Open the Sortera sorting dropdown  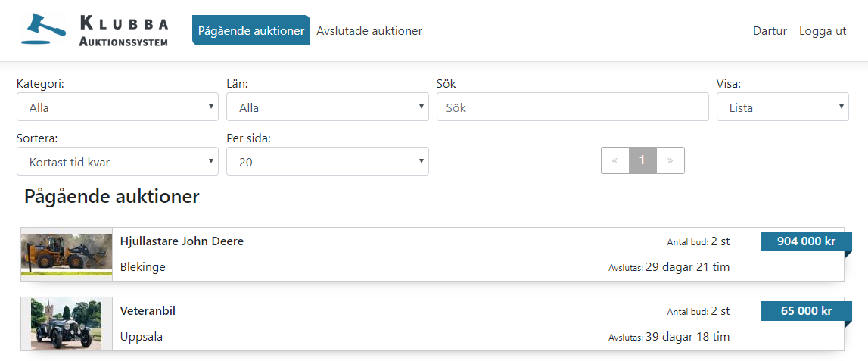(117, 161)
